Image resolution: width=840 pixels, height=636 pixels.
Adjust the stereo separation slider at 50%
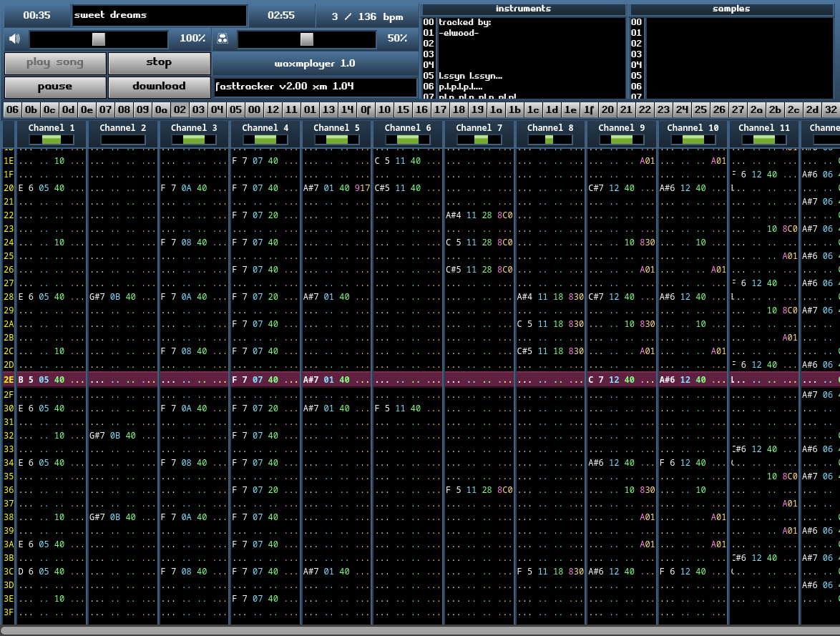point(307,39)
